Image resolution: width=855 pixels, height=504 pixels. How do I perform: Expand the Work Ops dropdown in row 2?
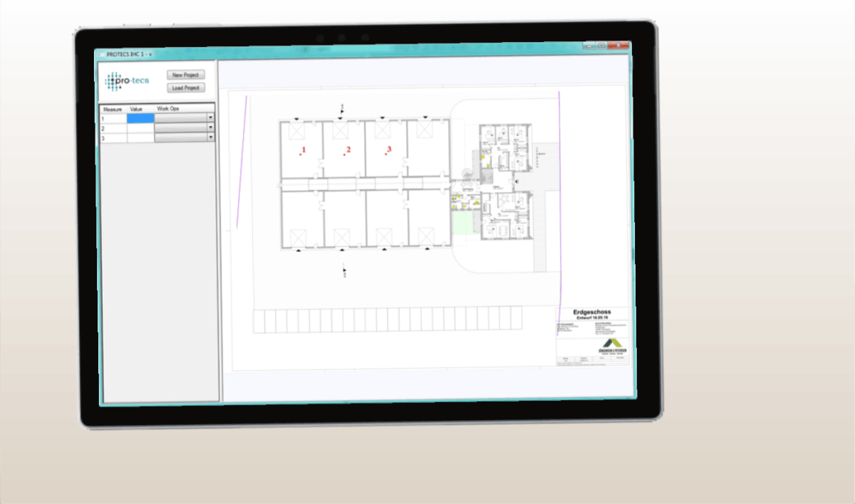coord(211,128)
